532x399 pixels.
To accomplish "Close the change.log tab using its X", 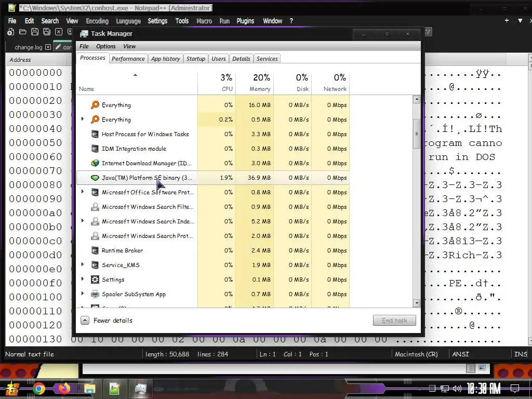I will pos(48,47).
